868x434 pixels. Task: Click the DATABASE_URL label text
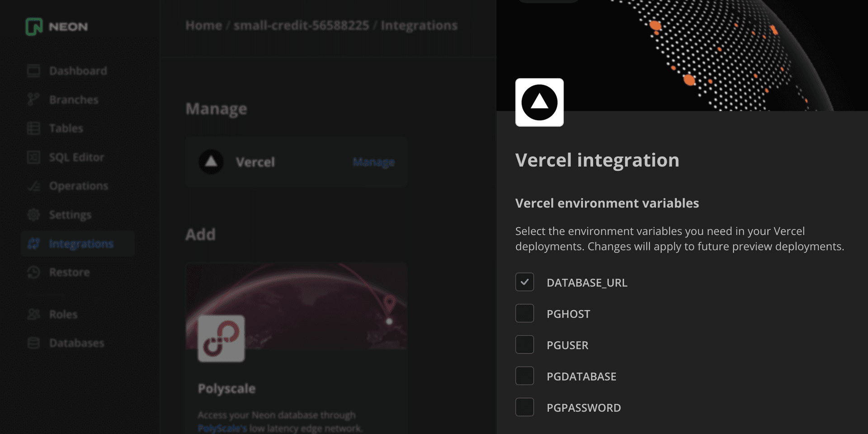pos(587,283)
